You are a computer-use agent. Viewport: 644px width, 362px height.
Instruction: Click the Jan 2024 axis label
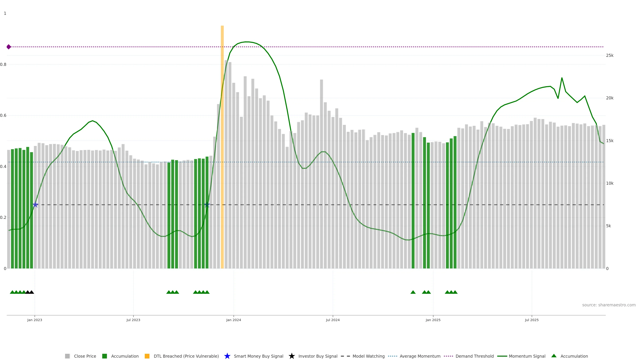coord(233,320)
